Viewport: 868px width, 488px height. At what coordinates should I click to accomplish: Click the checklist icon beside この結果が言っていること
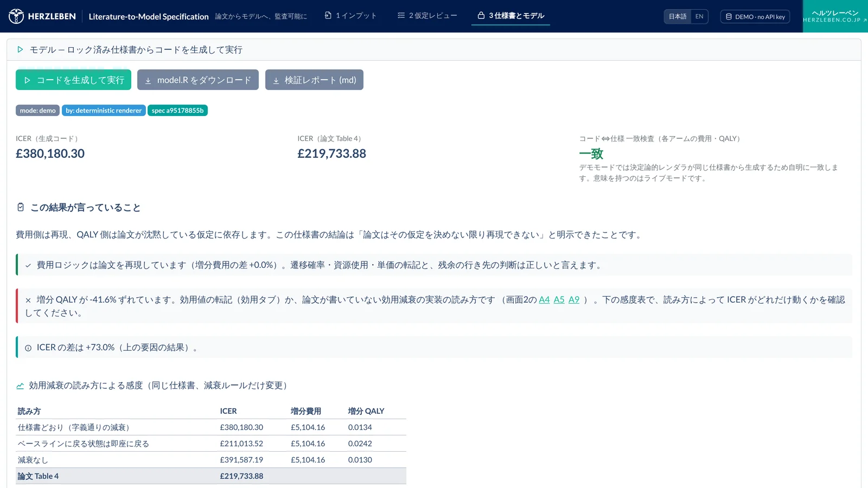tap(21, 207)
